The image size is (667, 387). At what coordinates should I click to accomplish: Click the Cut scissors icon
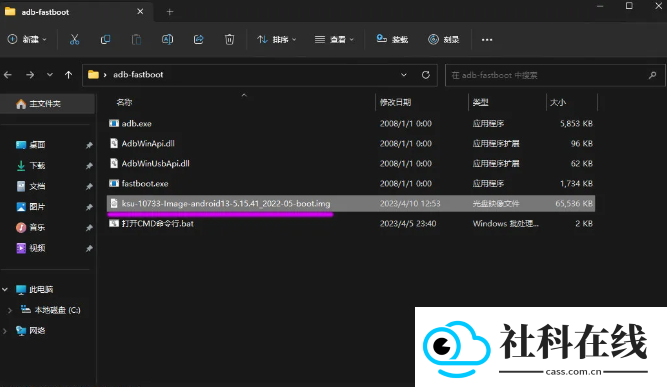74,40
